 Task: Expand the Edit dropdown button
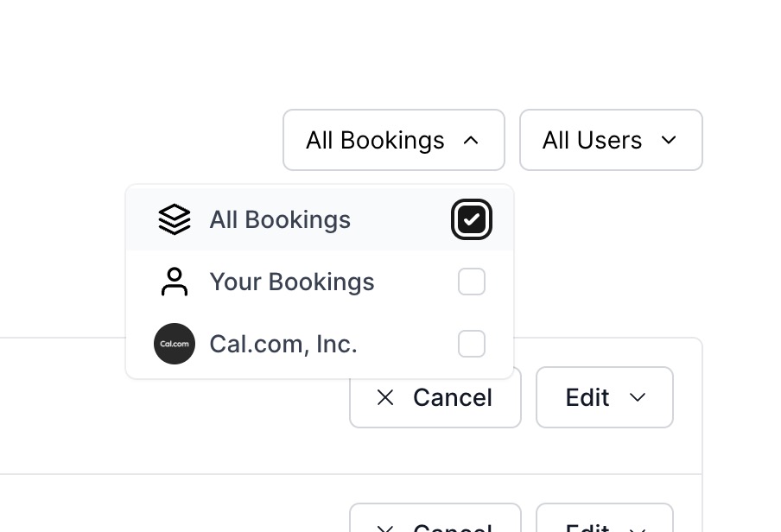(604, 397)
